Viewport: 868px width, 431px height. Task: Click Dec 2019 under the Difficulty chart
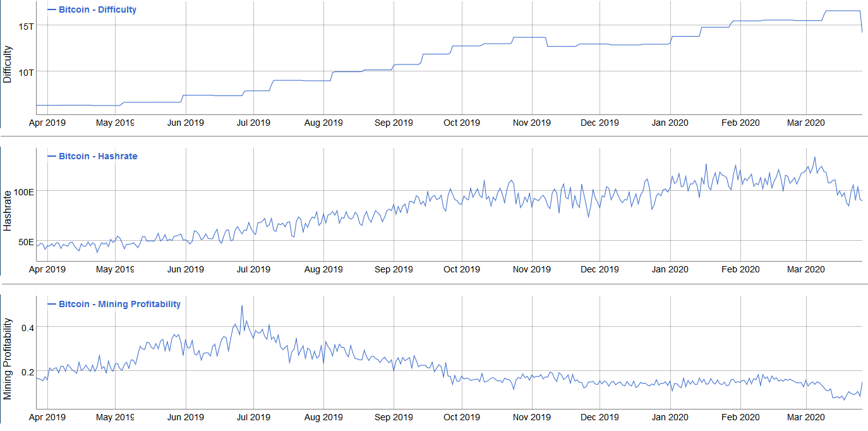tap(600, 123)
